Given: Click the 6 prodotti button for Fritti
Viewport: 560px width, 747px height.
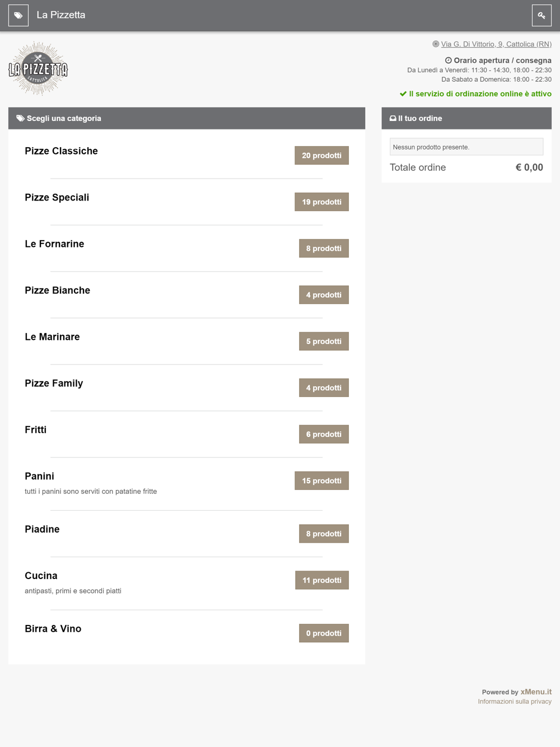Looking at the screenshot, I should (324, 435).
